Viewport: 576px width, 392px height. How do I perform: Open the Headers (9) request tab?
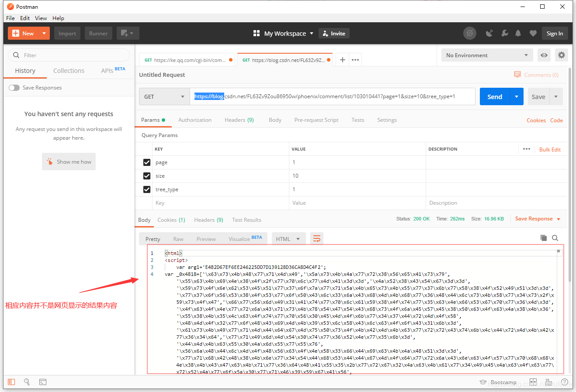tap(239, 120)
